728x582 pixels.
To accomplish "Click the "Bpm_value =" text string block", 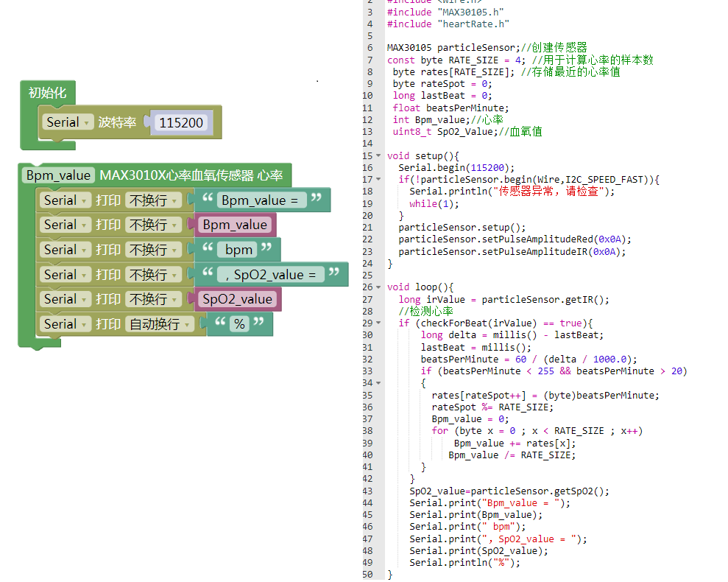I will pos(262,200).
